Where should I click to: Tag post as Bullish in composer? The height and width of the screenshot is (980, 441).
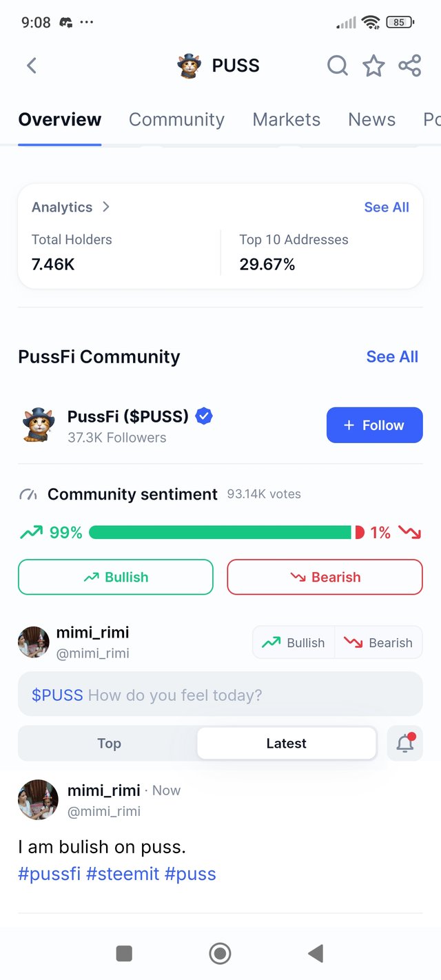(294, 642)
